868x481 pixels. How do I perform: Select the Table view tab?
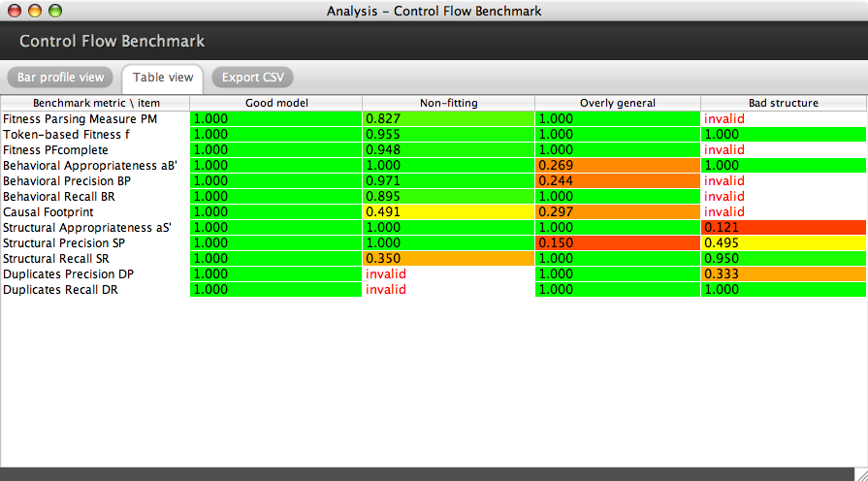coord(163,78)
